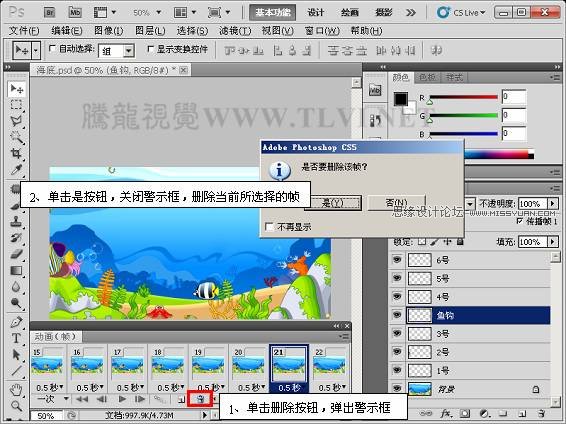Click the foreground color swatch in the Color panel
Viewport: 566px width, 424px height.
tap(401, 99)
